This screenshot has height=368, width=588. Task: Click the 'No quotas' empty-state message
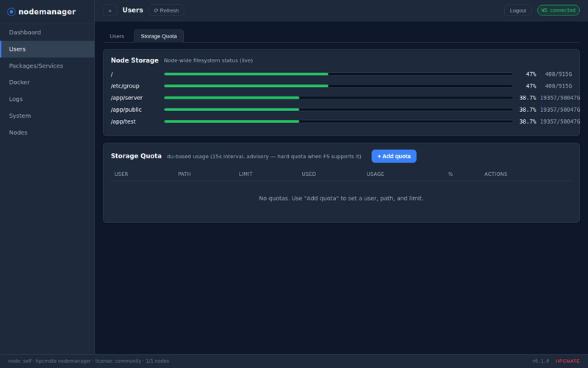(x=341, y=198)
